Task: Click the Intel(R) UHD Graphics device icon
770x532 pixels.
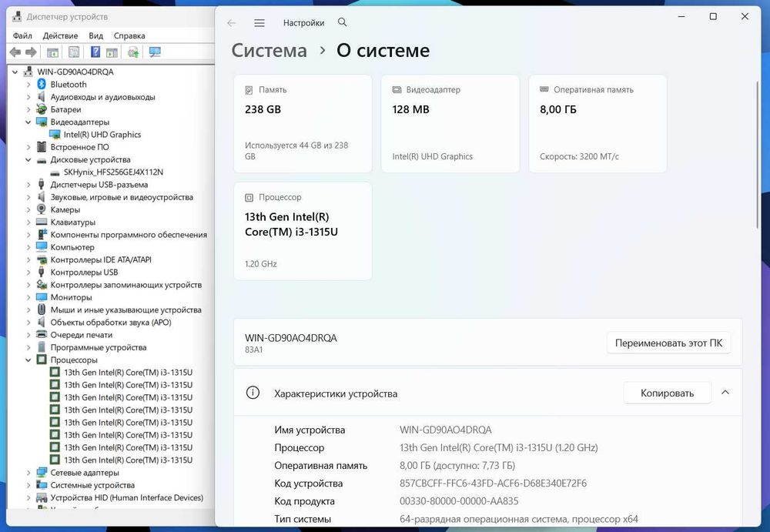Action: click(55, 135)
